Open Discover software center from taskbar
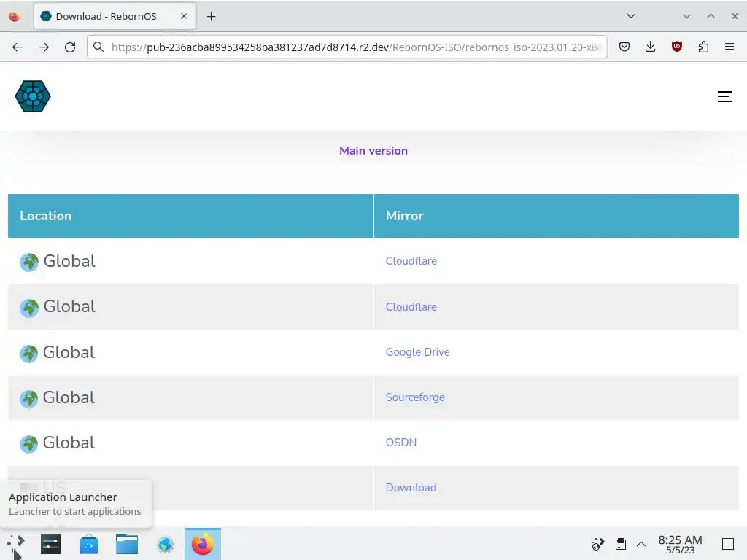The height and width of the screenshot is (560, 747). point(89,544)
